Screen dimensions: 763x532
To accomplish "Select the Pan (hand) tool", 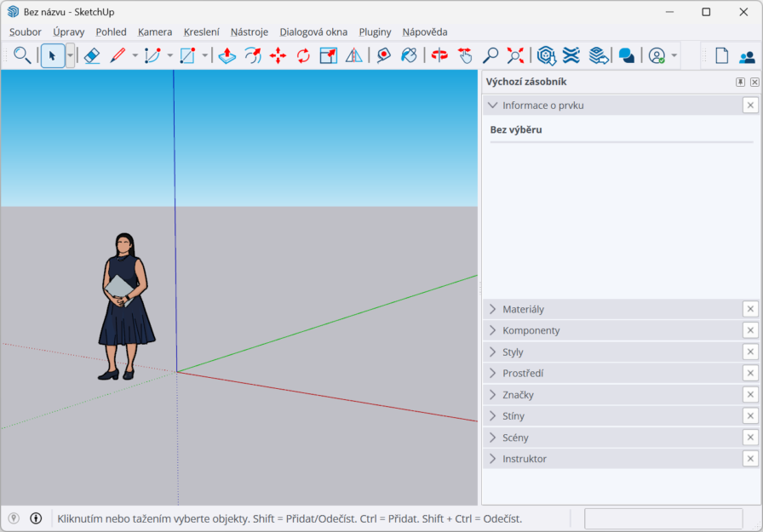I will 466,55.
